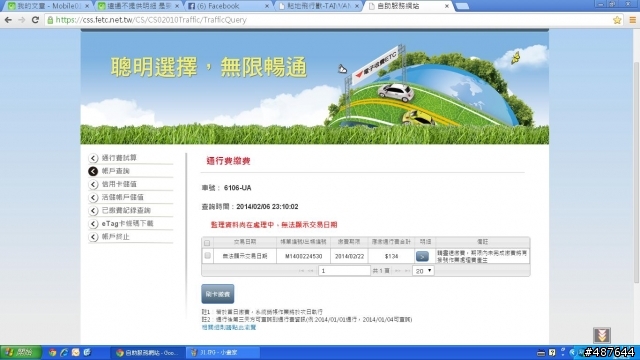Switch to the JPG paint window in taskbar
Image resolution: width=640 pixels, height=360 pixels.
[223, 353]
